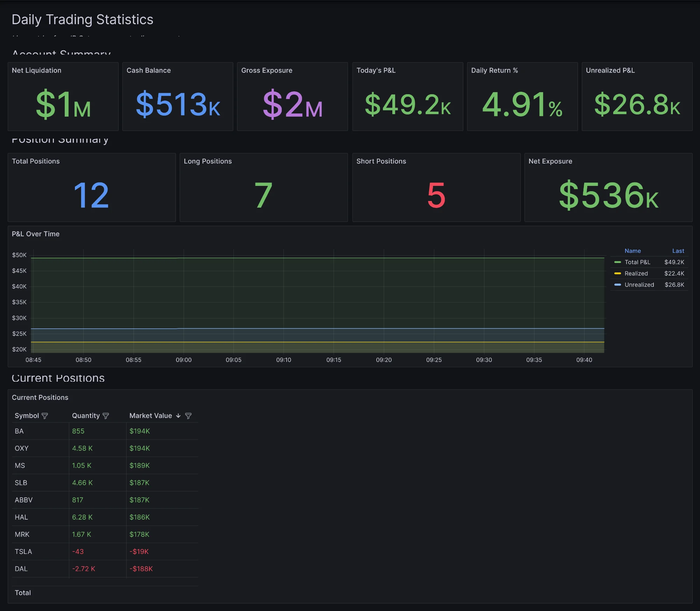Open the Today's P&L panel title menu
The height and width of the screenshot is (611, 700).
pyautogui.click(x=376, y=70)
